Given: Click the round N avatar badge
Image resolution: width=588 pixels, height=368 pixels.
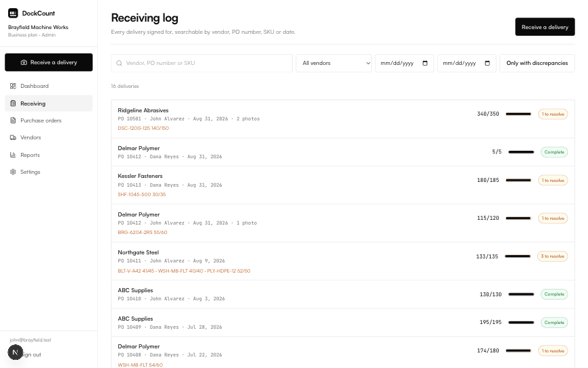Looking at the screenshot, I should tap(16, 352).
